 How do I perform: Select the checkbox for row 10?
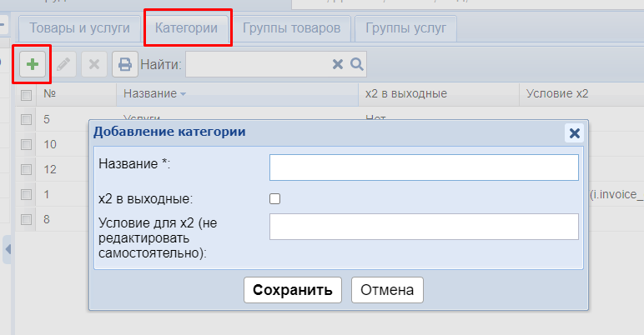click(x=26, y=144)
